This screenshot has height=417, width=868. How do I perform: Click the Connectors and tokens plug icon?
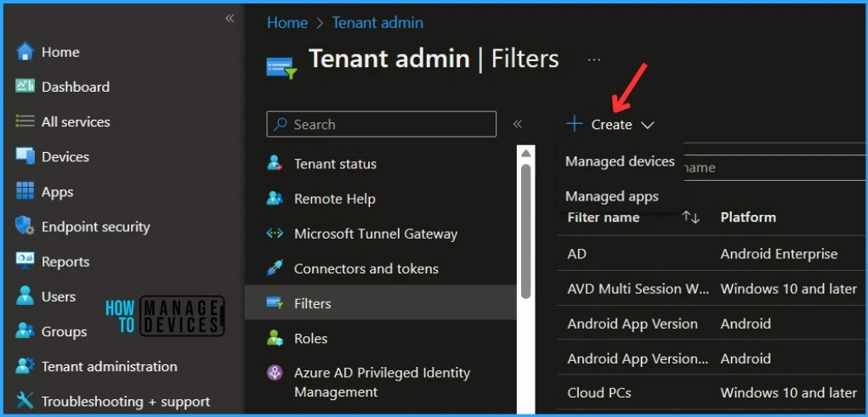click(x=275, y=268)
